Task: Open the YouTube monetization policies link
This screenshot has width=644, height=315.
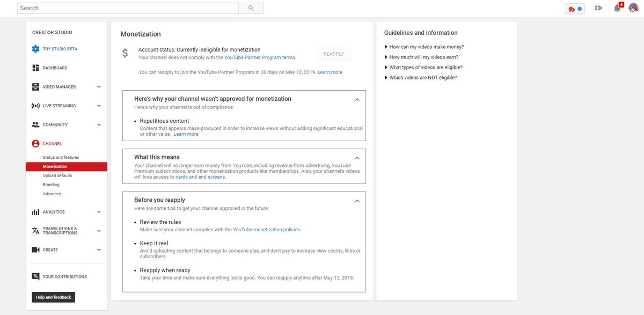Action: click(267, 229)
